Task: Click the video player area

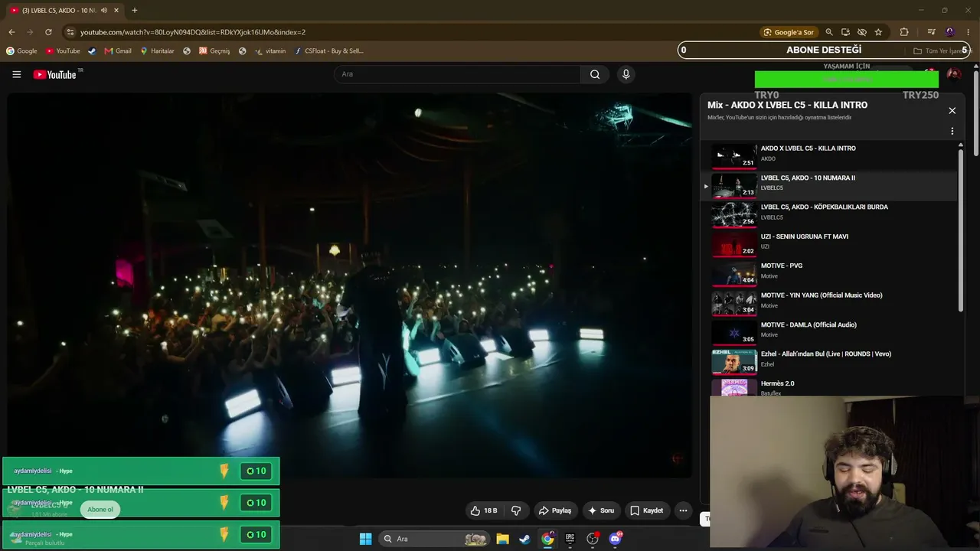Action: [x=349, y=285]
